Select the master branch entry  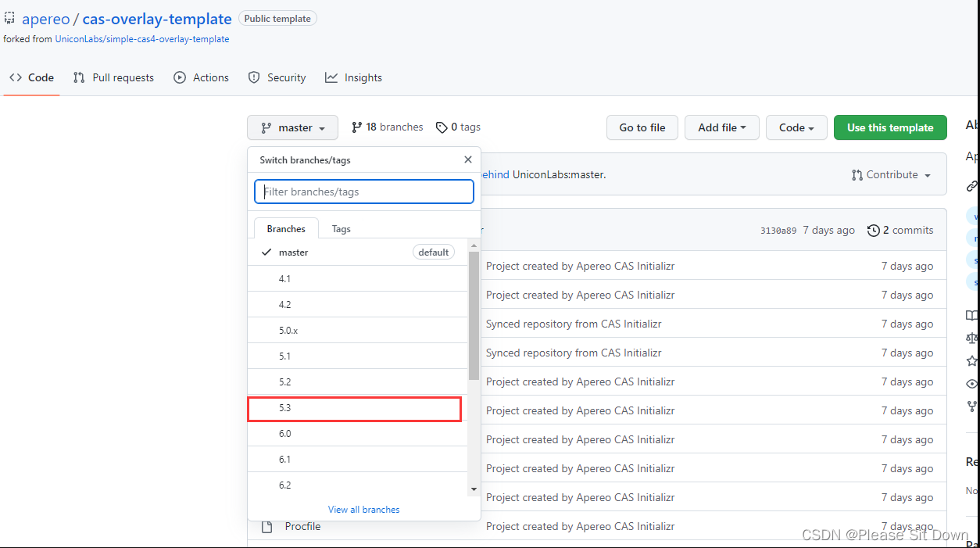[x=358, y=253]
